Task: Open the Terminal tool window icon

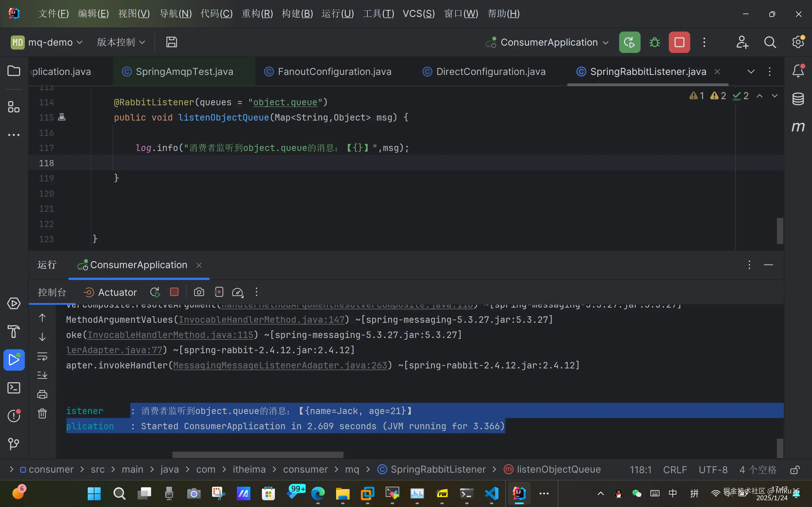Action: 14,388
